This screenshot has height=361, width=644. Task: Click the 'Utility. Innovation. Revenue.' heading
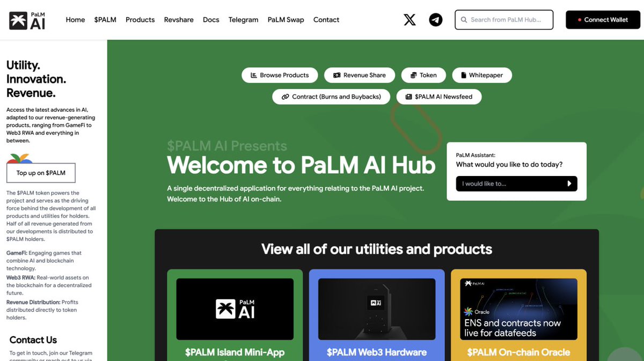(36, 79)
